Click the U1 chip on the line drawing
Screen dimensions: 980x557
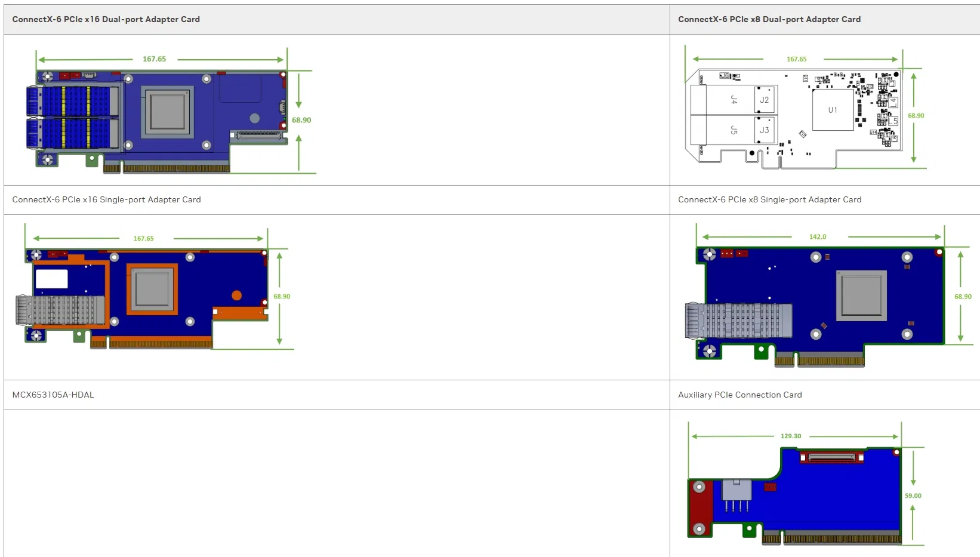(833, 110)
